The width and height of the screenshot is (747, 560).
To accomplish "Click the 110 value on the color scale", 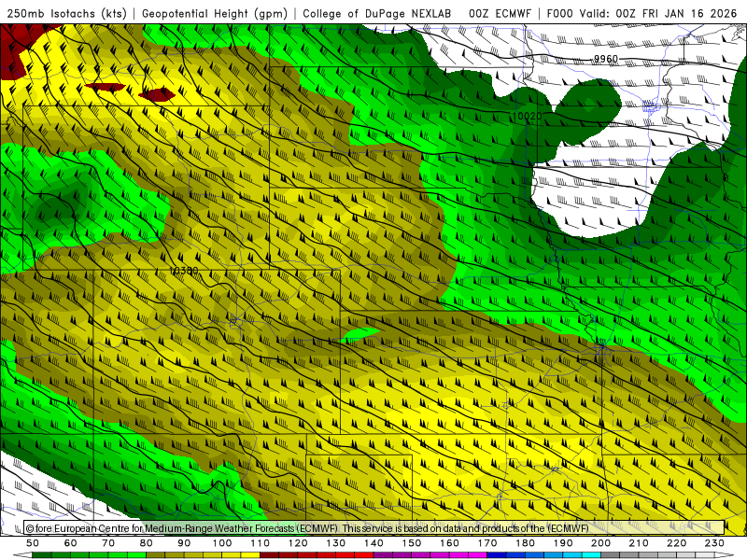I will (x=261, y=543).
